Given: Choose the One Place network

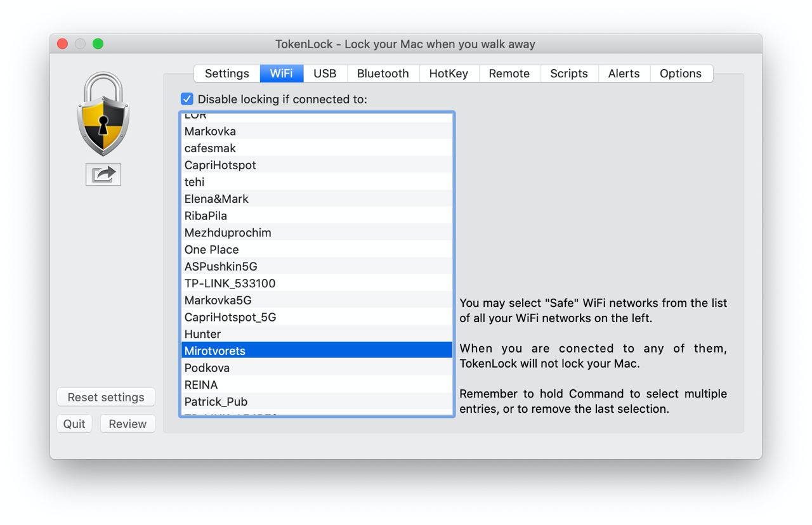Looking at the screenshot, I should (317, 250).
